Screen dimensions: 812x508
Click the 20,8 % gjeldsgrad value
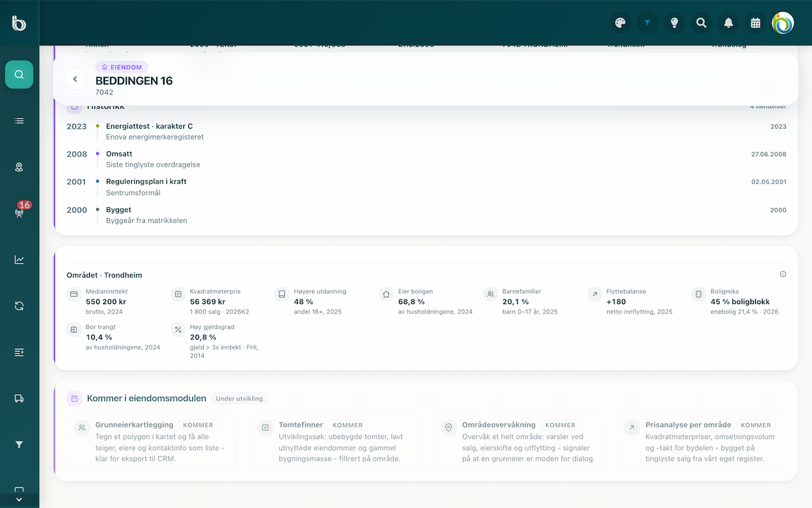tap(203, 337)
